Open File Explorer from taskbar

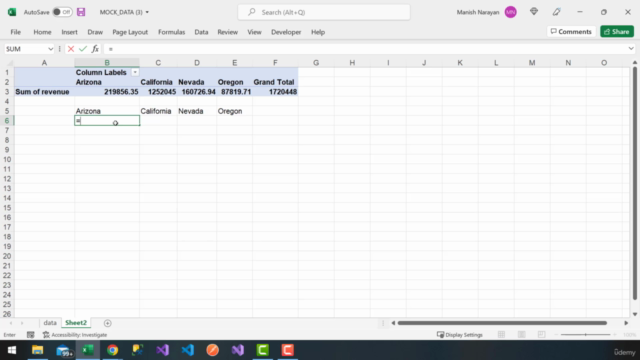(38, 350)
